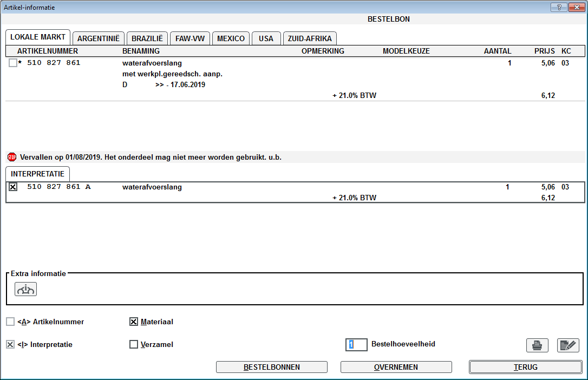Toggle the Materiaal checkbox
Image resolution: width=588 pixels, height=380 pixels.
click(x=134, y=322)
